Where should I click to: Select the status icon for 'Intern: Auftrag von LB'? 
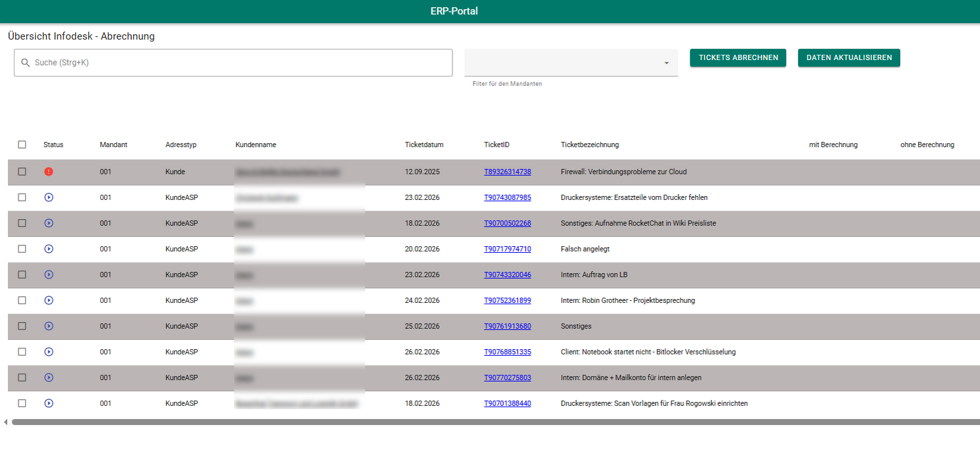coord(49,275)
